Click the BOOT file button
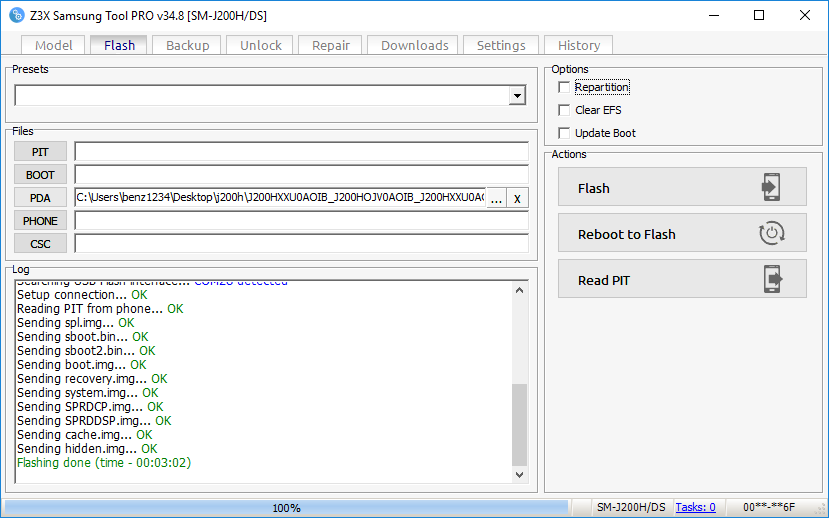Screen dimensions: 829x518 [x=40, y=174]
